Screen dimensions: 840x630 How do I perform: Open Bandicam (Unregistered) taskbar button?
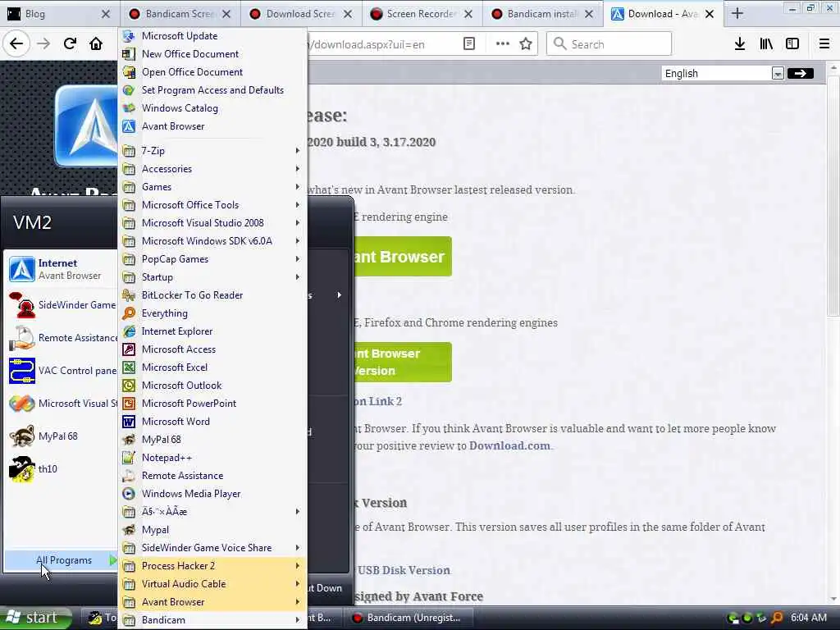[409, 618]
